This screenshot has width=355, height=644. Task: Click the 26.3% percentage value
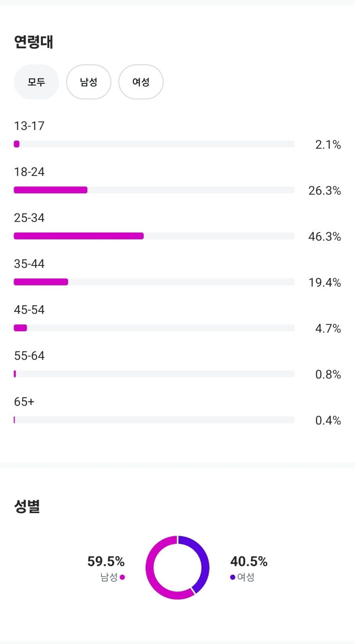[x=324, y=191]
